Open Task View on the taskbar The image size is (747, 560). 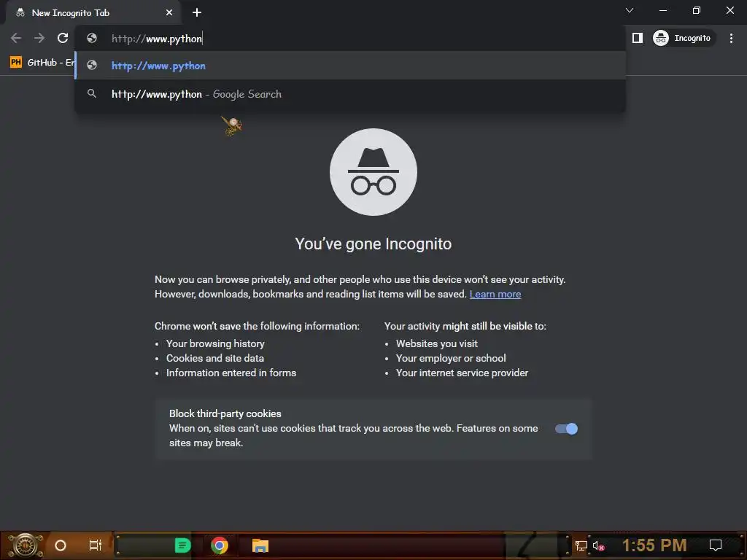(x=96, y=545)
